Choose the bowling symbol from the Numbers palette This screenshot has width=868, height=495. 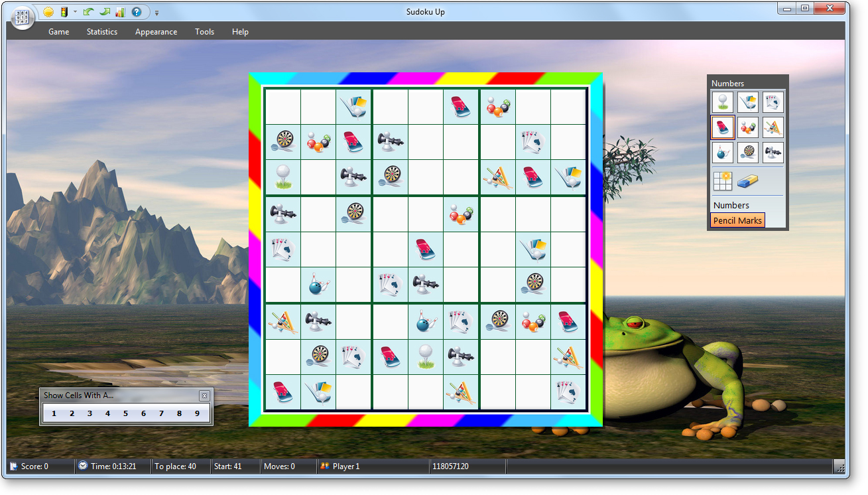pyautogui.click(x=722, y=153)
